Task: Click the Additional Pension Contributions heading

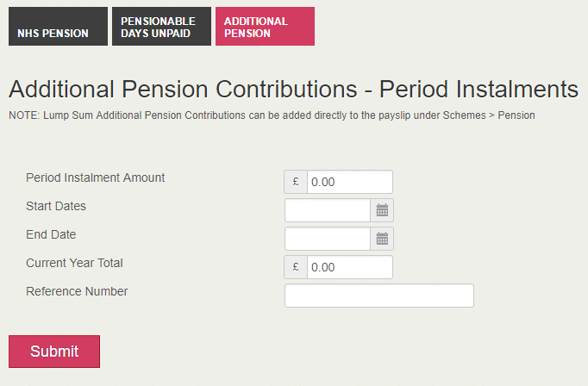Action: tap(292, 90)
